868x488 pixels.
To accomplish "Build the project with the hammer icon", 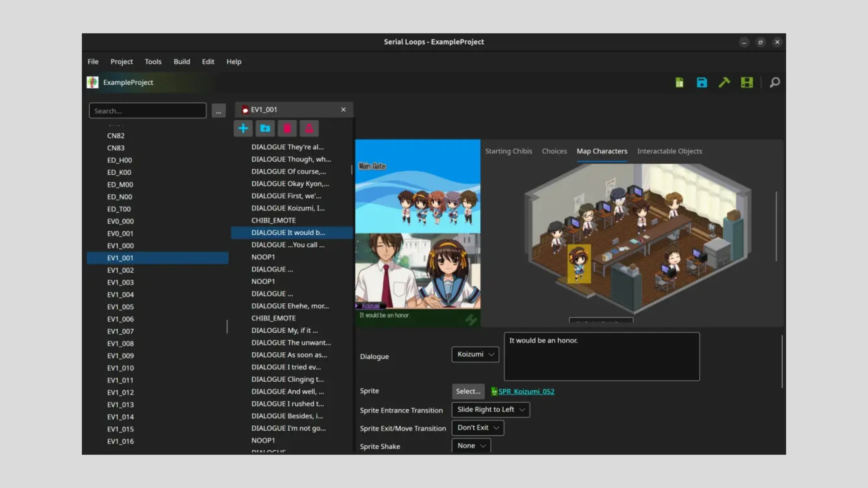I will (x=724, y=82).
